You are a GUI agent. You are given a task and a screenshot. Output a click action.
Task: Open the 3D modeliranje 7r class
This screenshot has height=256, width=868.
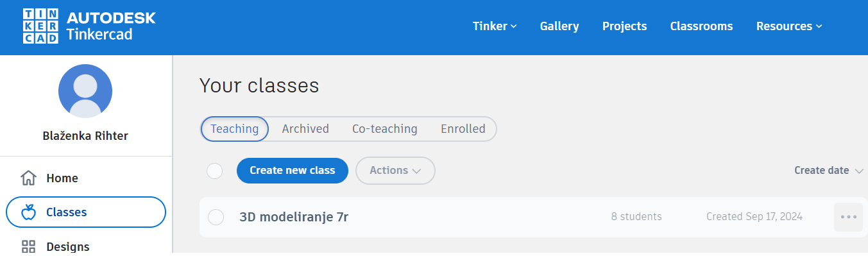click(294, 217)
